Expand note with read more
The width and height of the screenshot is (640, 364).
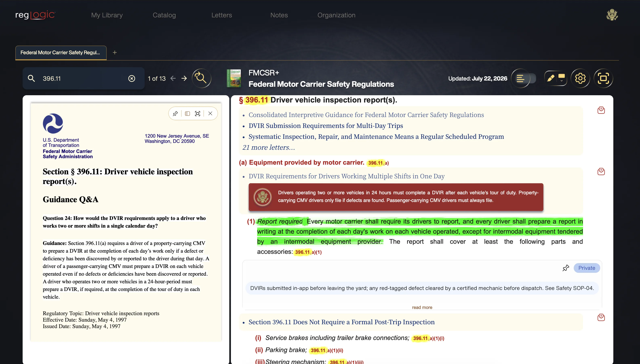click(422, 307)
